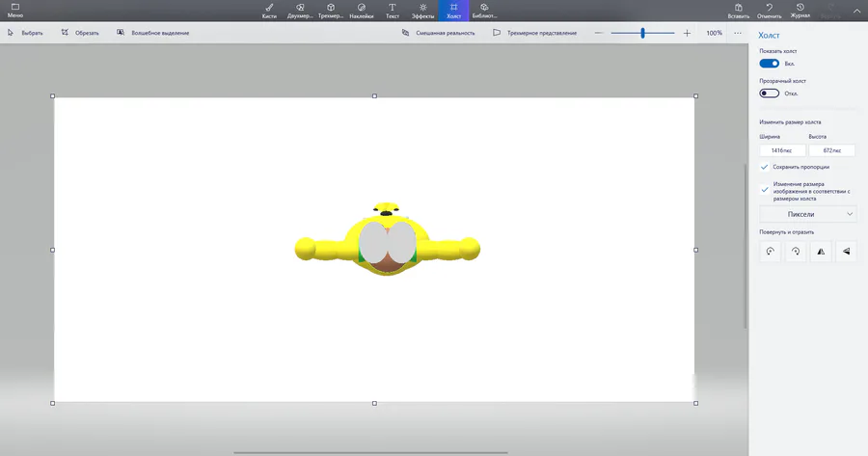Click the zoom out minus button
The width and height of the screenshot is (868, 456).
click(598, 33)
